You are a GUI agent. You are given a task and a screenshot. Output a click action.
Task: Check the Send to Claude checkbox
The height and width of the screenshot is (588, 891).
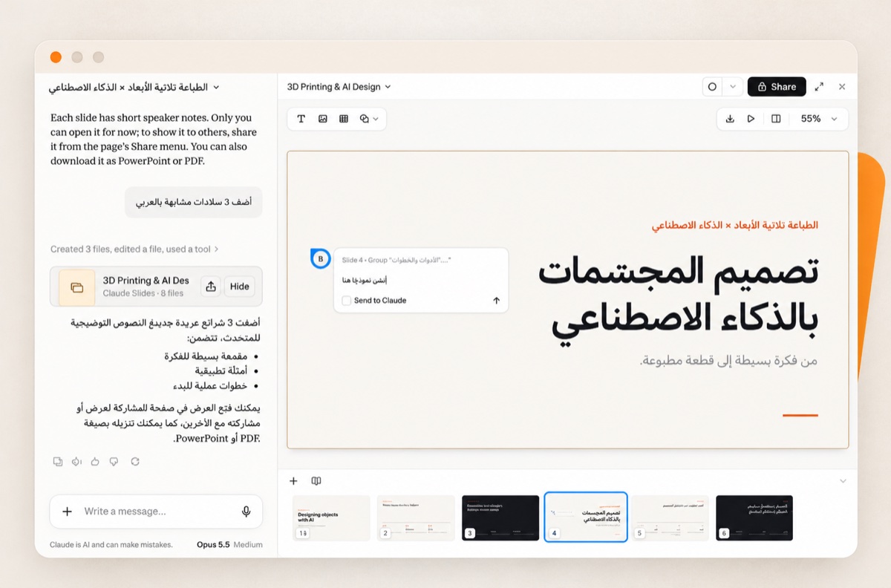pyautogui.click(x=346, y=301)
